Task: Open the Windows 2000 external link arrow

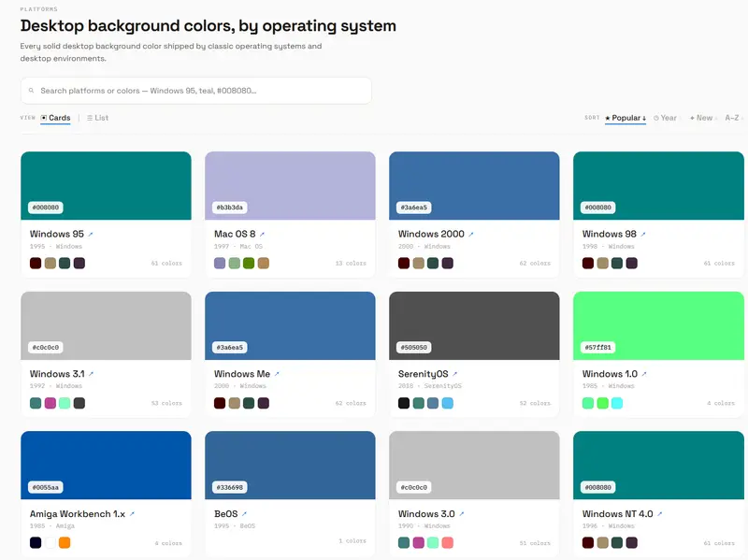Action: coord(471,235)
